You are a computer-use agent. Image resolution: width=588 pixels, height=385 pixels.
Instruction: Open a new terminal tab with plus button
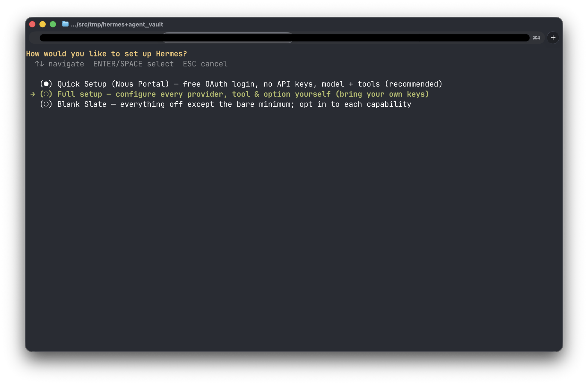[x=553, y=38]
